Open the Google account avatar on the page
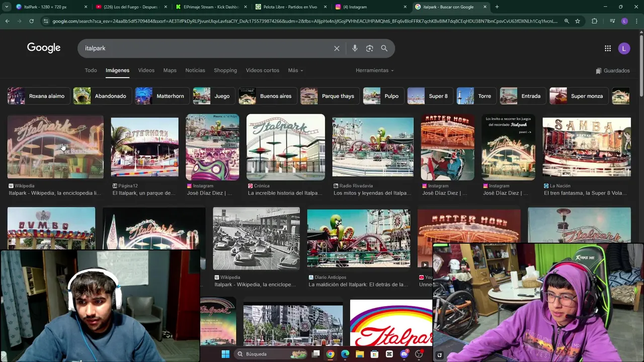The height and width of the screenshot is (362, 644). click(624, 48)
